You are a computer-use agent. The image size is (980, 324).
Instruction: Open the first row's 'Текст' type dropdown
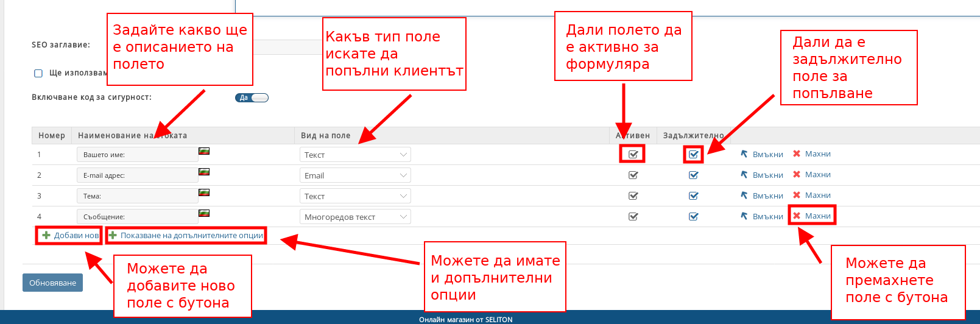pyautogui.click(x=355, y=155)
